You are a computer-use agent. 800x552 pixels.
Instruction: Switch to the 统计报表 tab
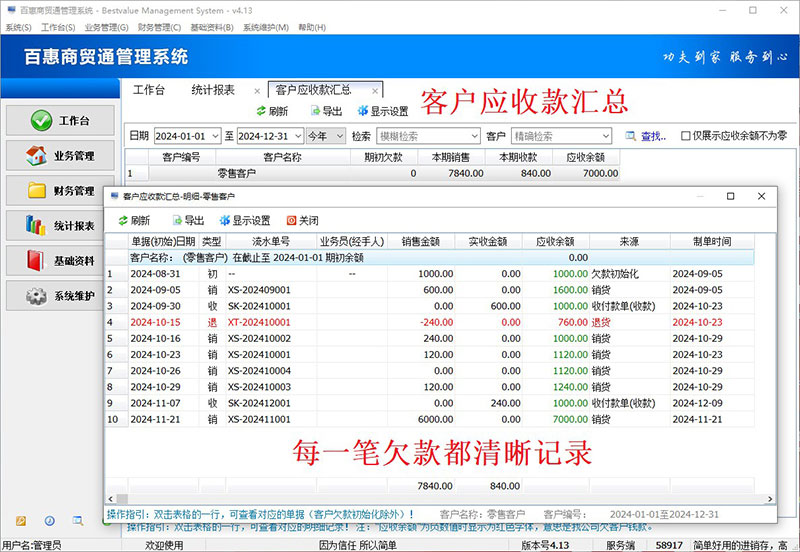tap(213, 90)
